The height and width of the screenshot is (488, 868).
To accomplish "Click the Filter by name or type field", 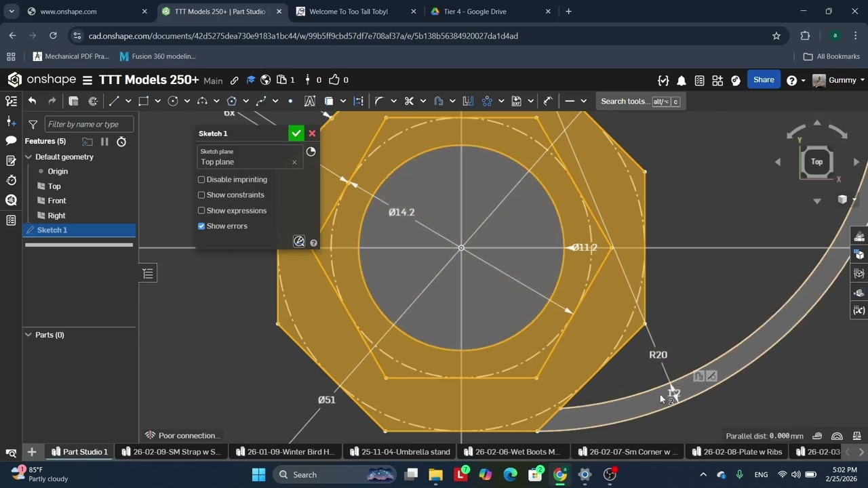I will (89, 124).
